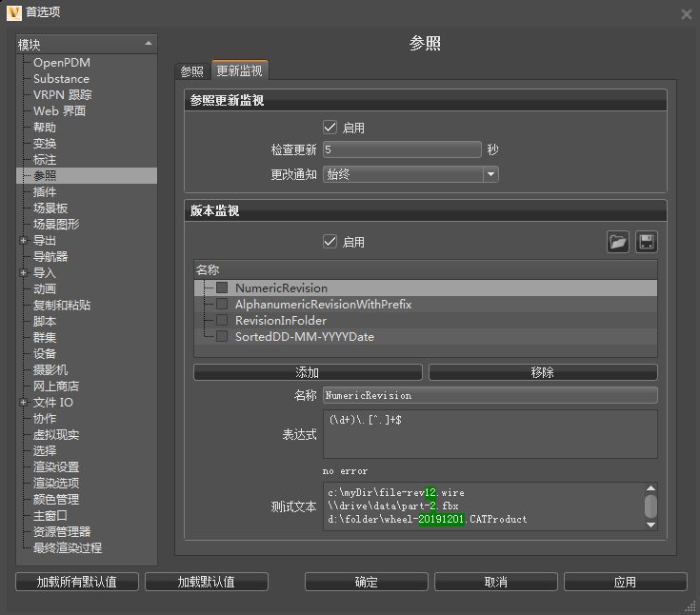The height and width of the screenshot is (615, 700).
Task: Click the test text scrollbar up arrow
Action: coord(650,487)
